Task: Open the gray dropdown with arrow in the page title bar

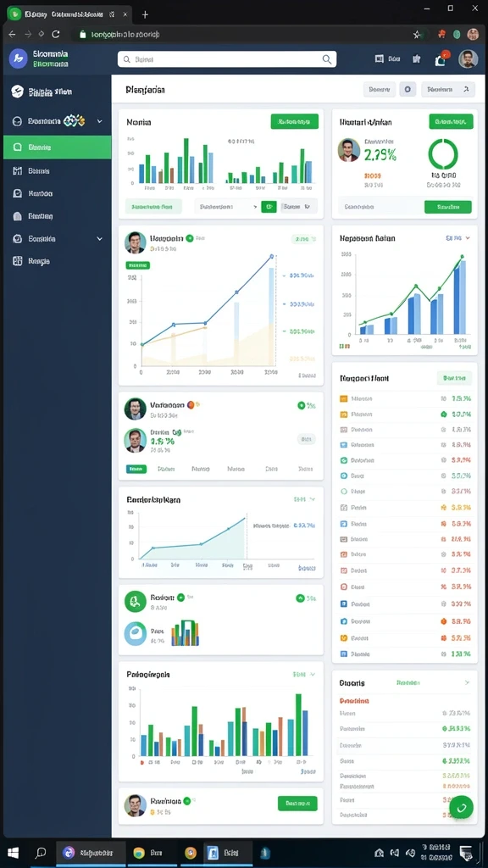Action: [x=448, y=89]
